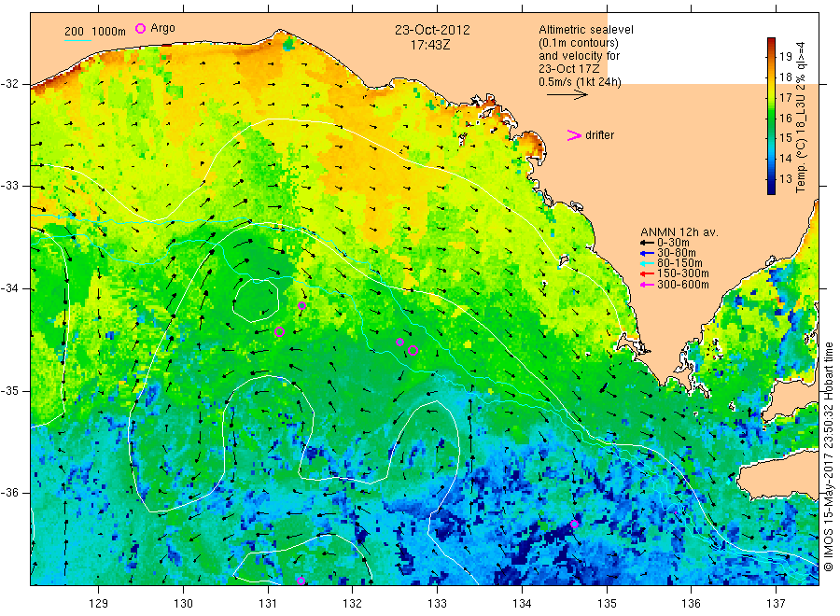The width and height of the screenshot is (840, 616).
Task: Click Argo float marker near 134.6E, 36.3S
Action: pos(574,524)
